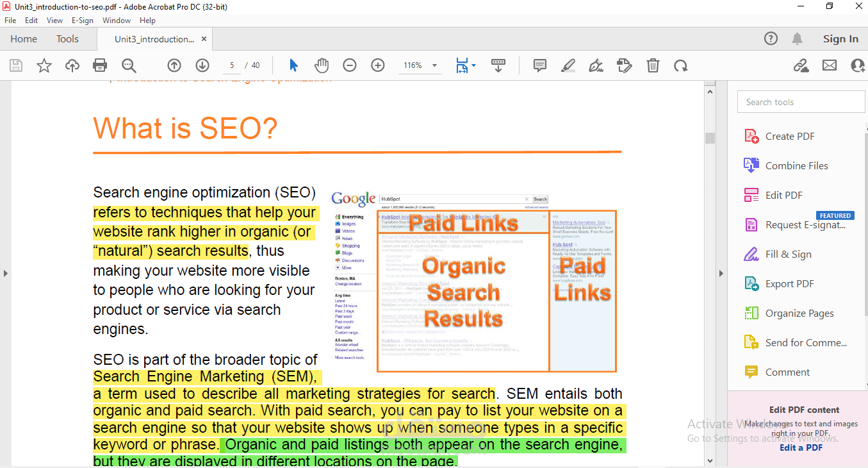Image resolution: width=868 pixels, height=468 pixels.
Task: Rotate page with circular arrow icon
Action: 680,65
